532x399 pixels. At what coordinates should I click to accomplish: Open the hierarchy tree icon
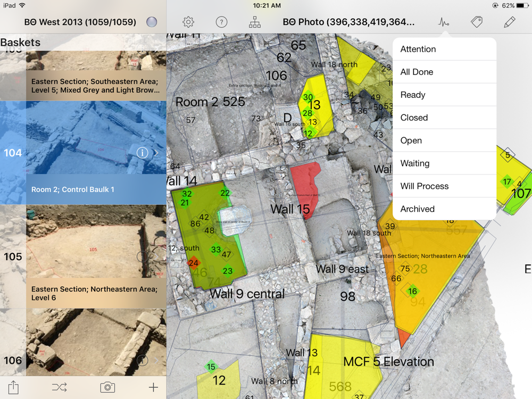pos(255,22)
